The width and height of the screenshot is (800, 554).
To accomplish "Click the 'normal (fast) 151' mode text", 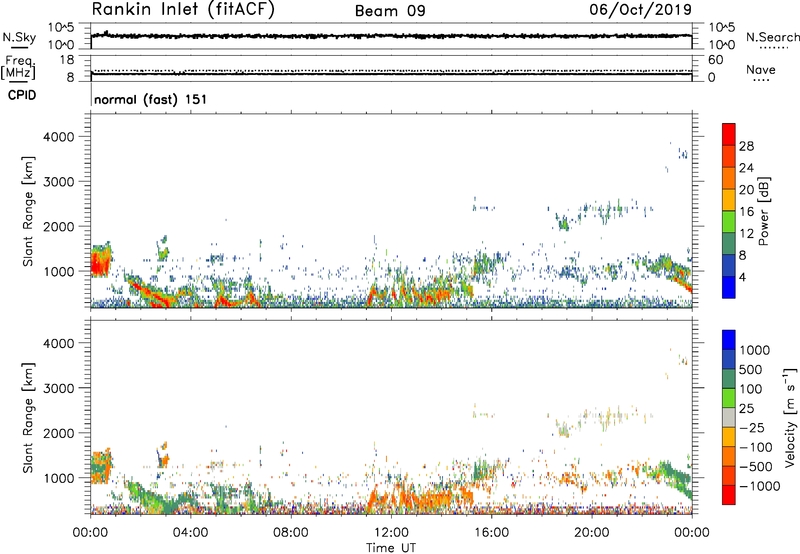I will click(x=151, y=99).
